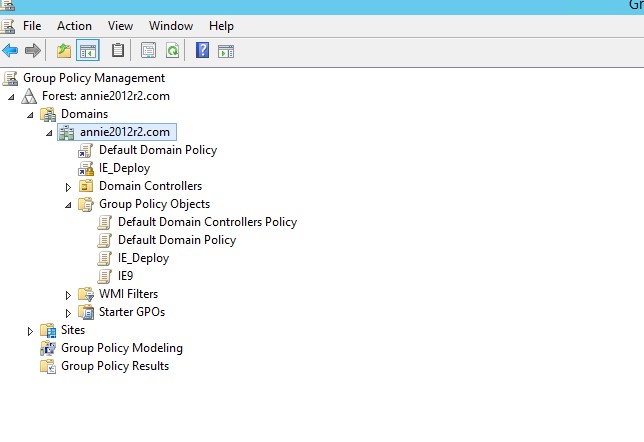Open the View menu

[x=120, y=26]
